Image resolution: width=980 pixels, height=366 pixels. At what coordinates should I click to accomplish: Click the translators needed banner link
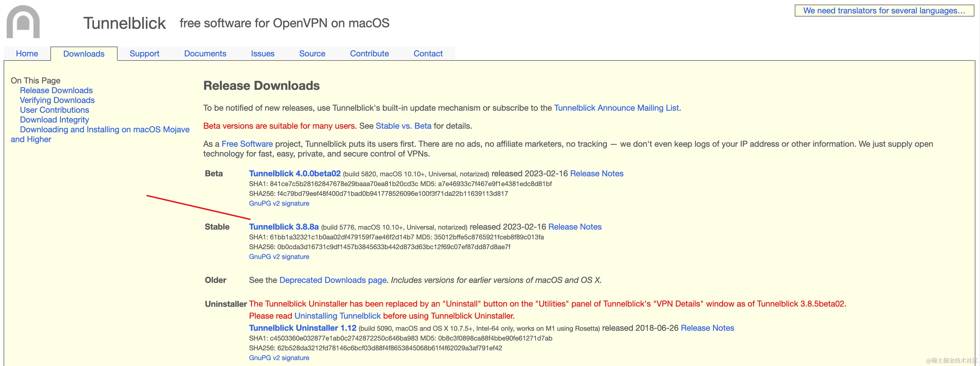[884, 11]
